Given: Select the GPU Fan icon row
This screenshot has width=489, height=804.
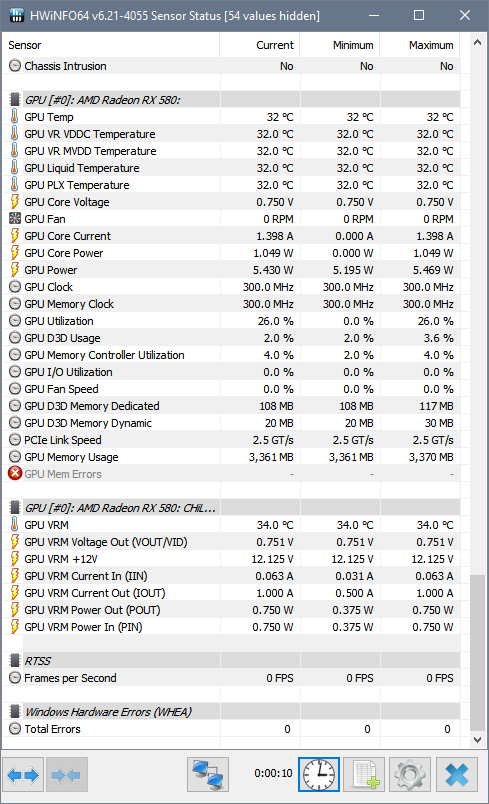Looking at the screenshot, I should 231,219.
